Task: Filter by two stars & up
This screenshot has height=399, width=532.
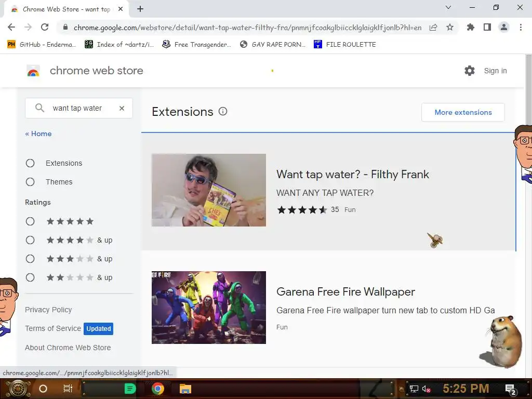Action: click(x=30, y=277)
